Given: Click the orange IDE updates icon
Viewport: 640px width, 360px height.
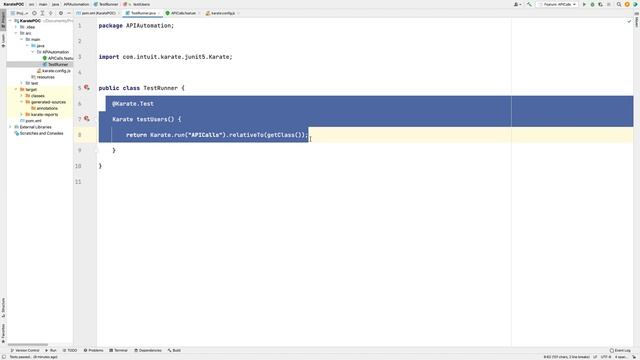Looking at the screenshot, I should [627, 4].
